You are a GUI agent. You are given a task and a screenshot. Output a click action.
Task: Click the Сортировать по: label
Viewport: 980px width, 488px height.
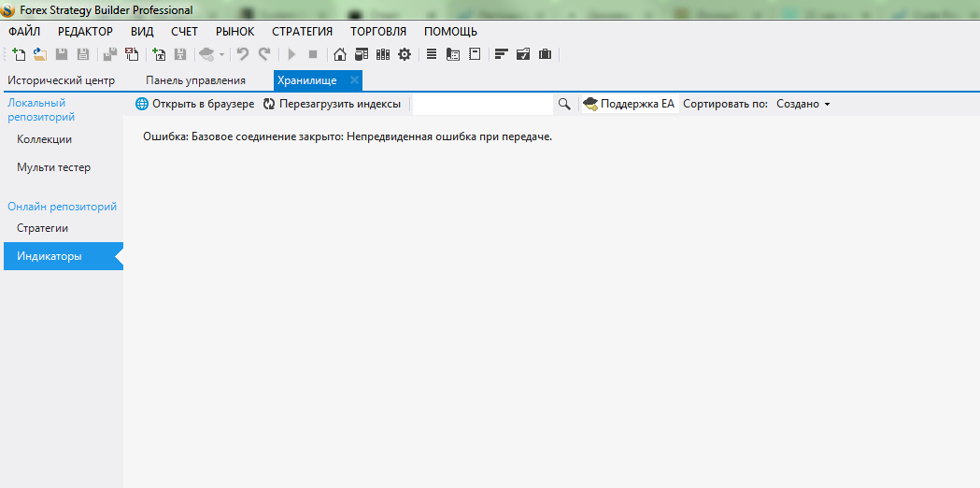725,104
